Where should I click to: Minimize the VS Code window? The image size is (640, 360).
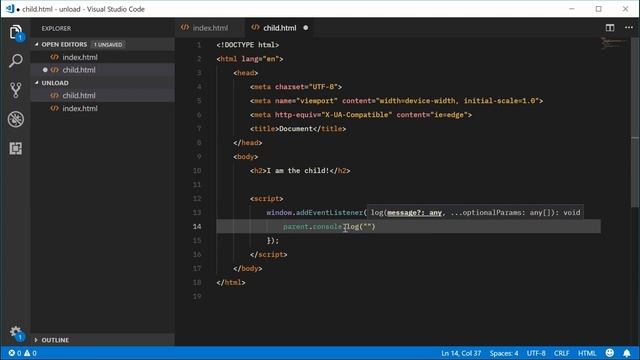coord(571,9)
